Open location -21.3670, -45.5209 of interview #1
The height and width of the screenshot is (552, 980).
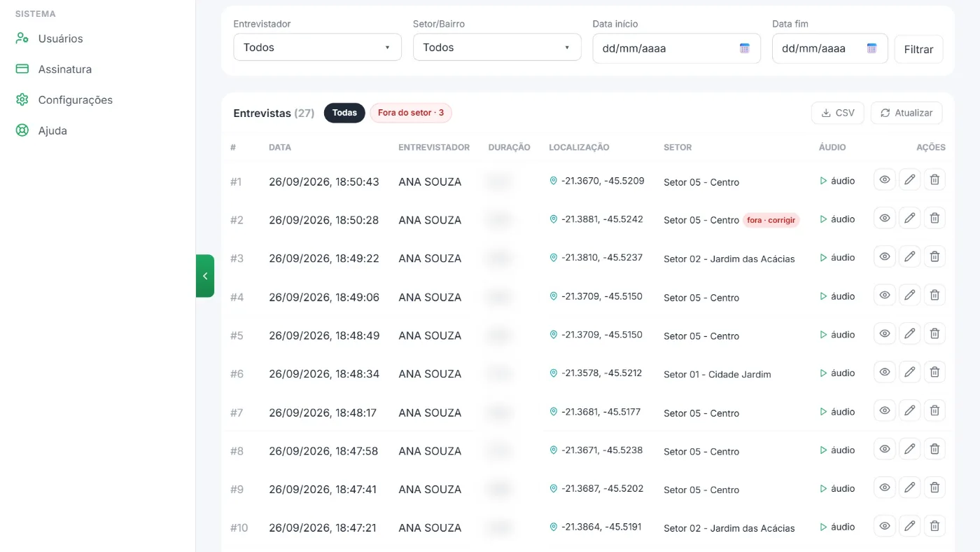[x=597, y=181]
